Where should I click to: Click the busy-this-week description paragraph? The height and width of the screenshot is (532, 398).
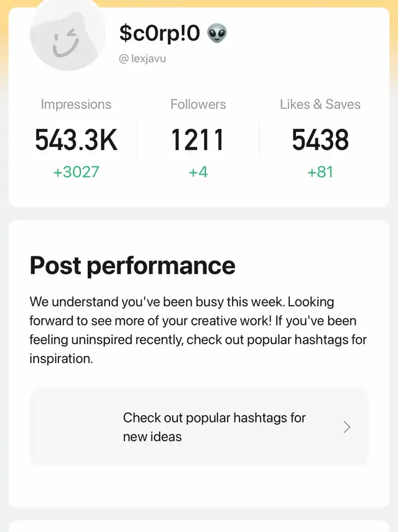coord(198,330)
